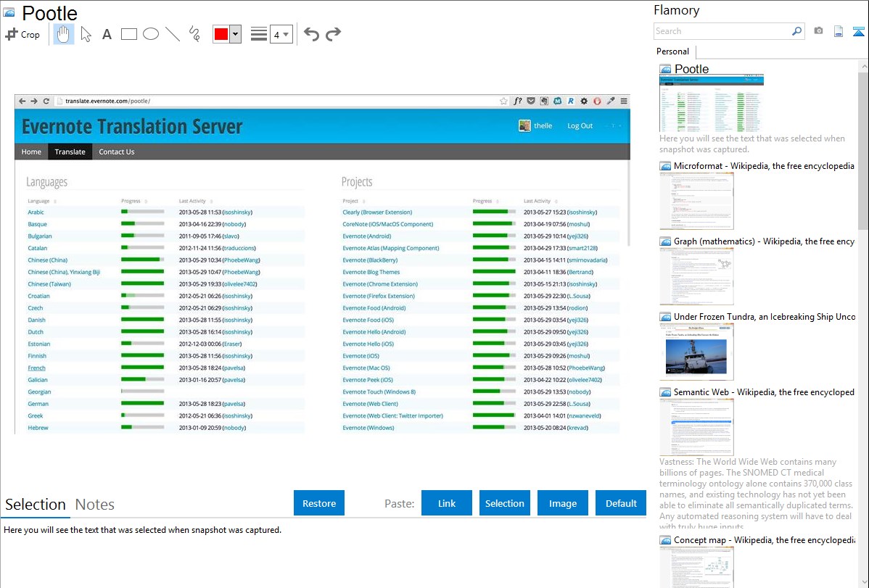Activate the hand pan tool
The width and height of the screenshot is (869, 588).
64,34
